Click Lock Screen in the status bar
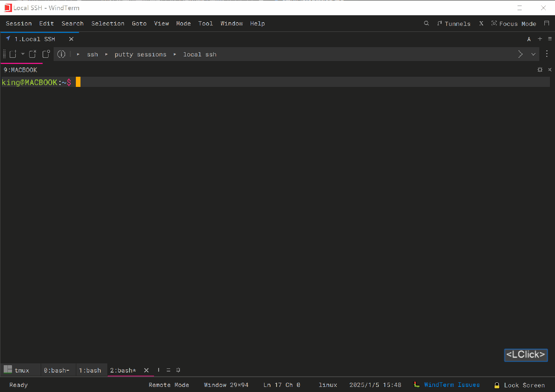This screenshot has width=555, height=392. click(x=524, y=385)
